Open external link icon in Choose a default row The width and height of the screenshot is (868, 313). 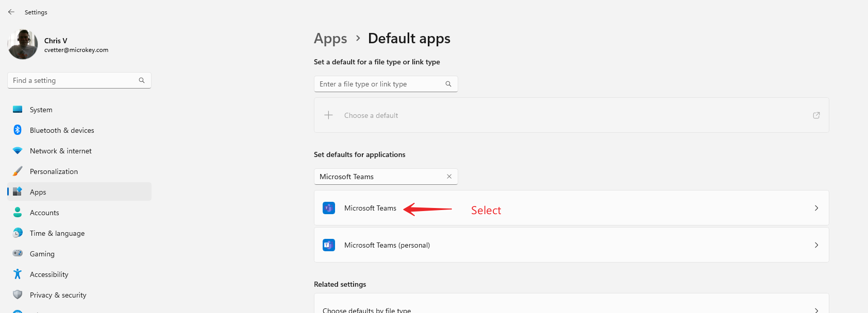tap(816, 115)
